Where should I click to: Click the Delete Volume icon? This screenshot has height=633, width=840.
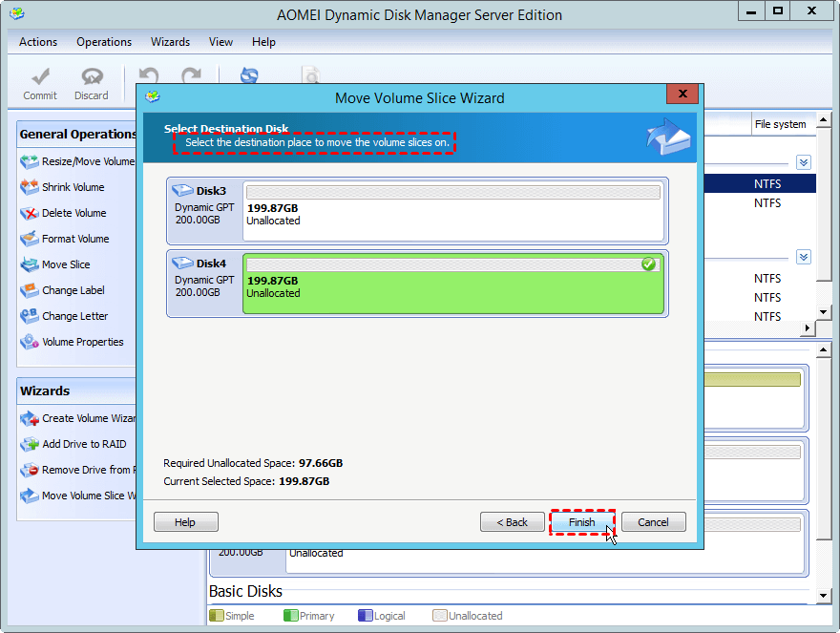click(x=30, y=213)
